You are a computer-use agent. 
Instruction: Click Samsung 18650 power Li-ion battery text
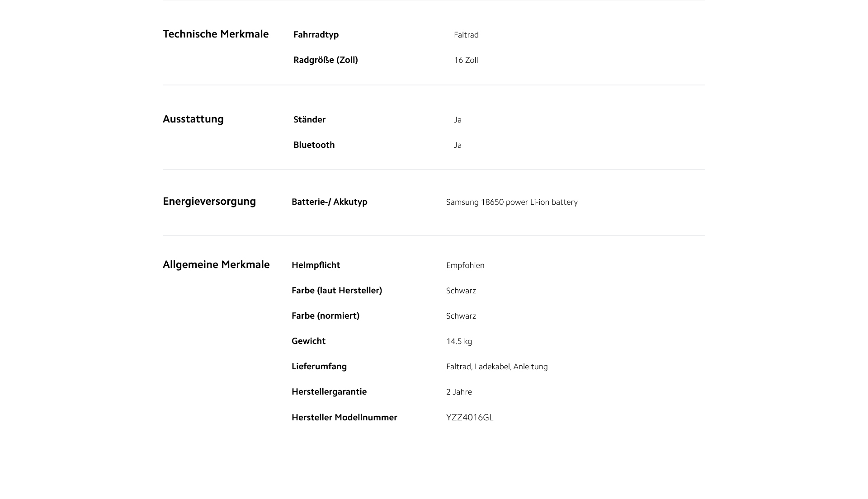(512, 202)
